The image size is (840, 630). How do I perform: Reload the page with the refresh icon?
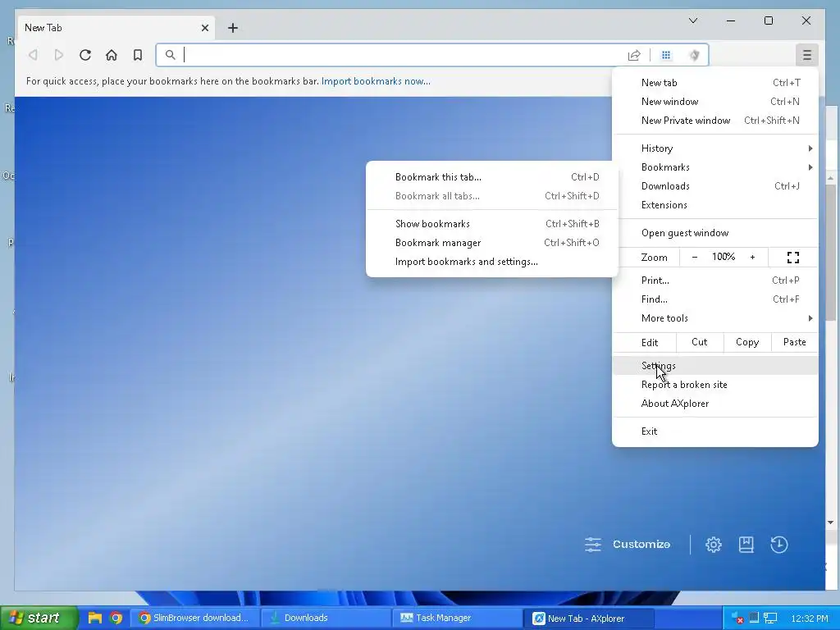click(x=85, y=55)
